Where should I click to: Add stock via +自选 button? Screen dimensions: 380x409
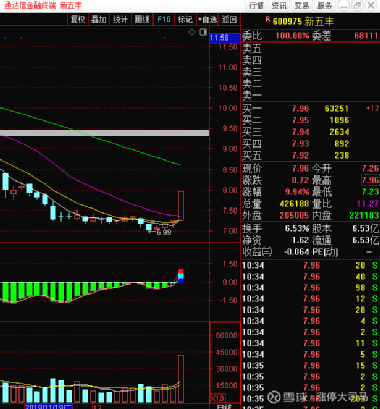pyautogui.click(x=207, y=19)
